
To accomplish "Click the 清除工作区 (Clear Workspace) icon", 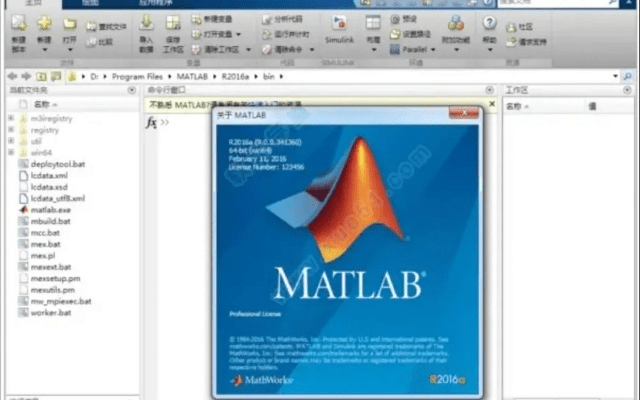I will [197, 49].
